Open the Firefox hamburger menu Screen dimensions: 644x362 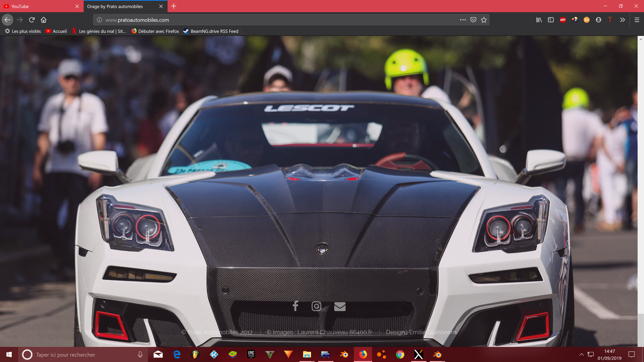point(637,20)
